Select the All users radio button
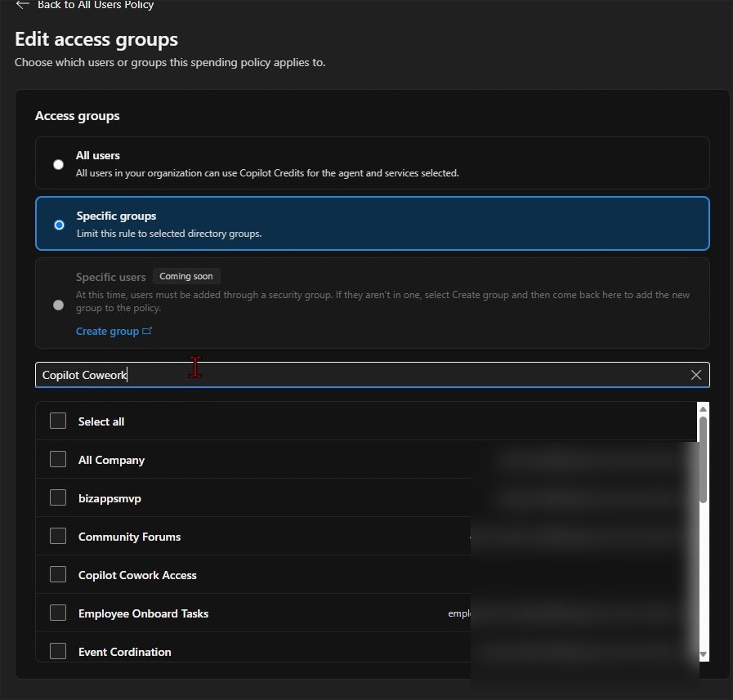 59,164
